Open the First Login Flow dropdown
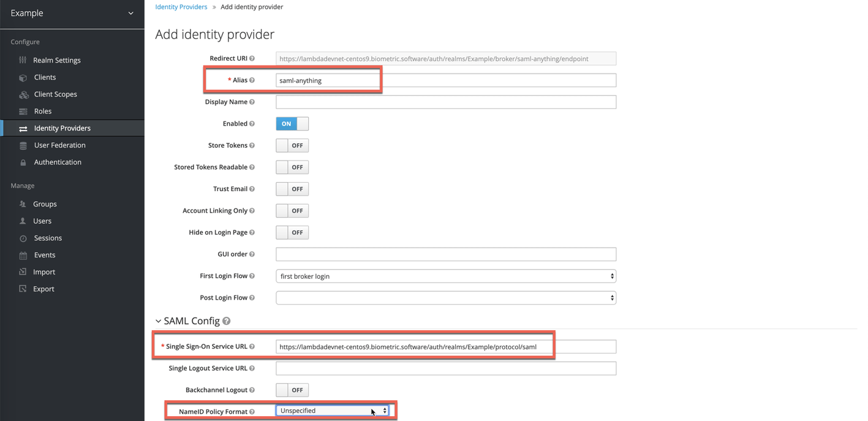The image size is (868, 421). click(x=445, y=276)
